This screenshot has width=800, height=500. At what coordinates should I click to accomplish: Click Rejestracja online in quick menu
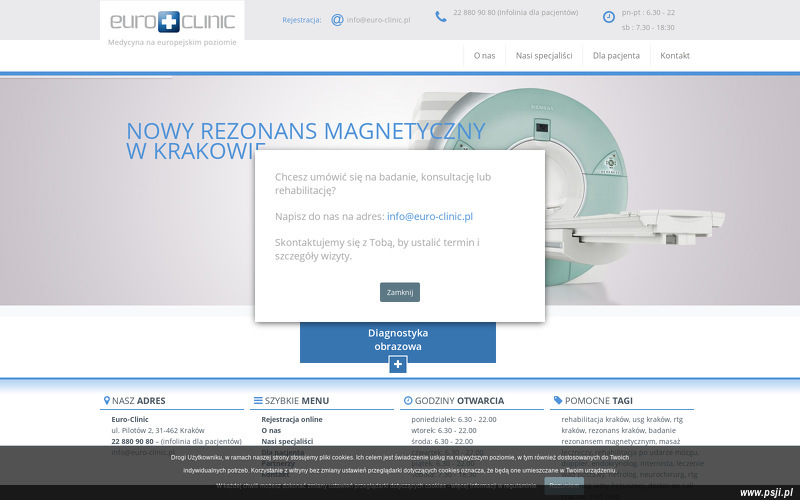292,419
